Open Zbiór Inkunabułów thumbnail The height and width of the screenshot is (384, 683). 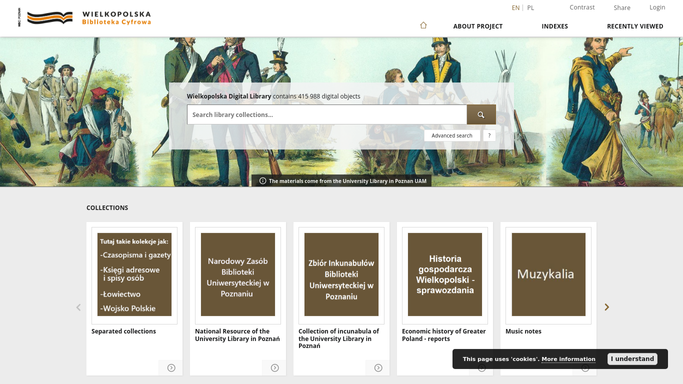tap(341, 274)
